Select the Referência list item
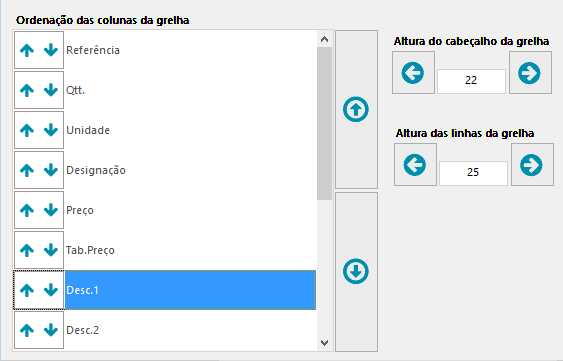 190,50
